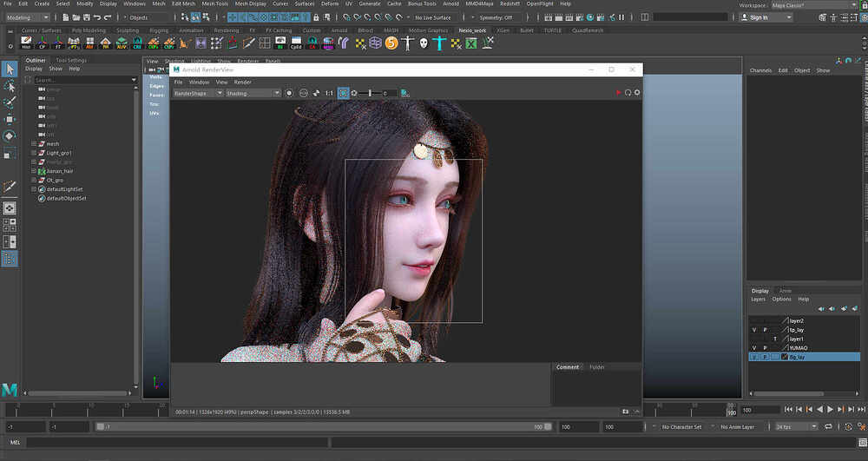The image size is (868, 461).
Task: Click go to start of playback range
Action: point(788,409)
